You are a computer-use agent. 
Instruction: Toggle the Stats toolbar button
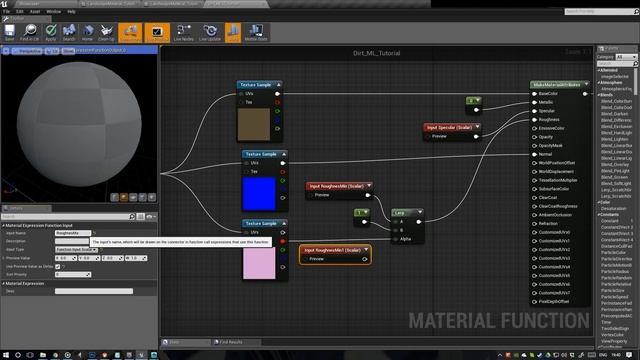233,33
